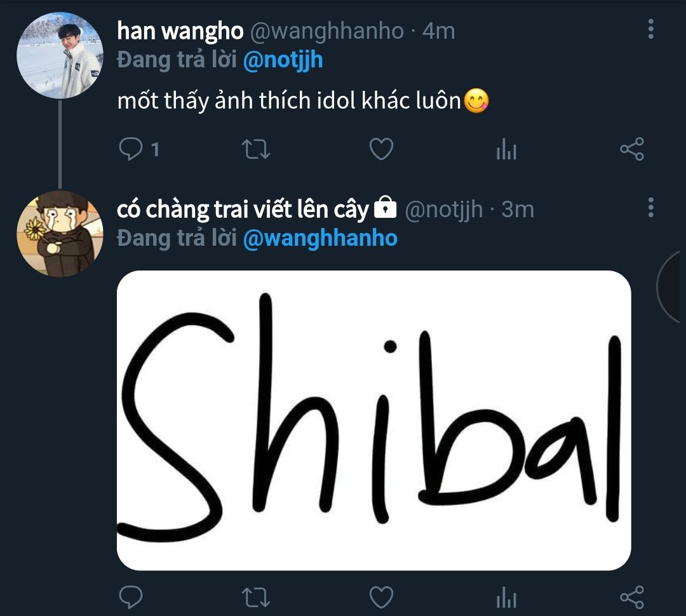Tap the partial circle at the right edge
This screenshot has width=686, height=616.
tap(671, 288)
